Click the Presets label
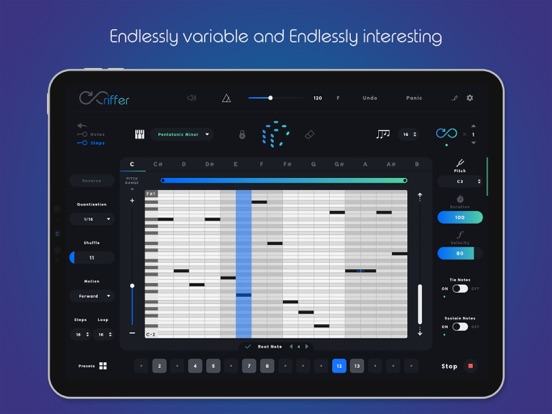 tap(87, 366)
